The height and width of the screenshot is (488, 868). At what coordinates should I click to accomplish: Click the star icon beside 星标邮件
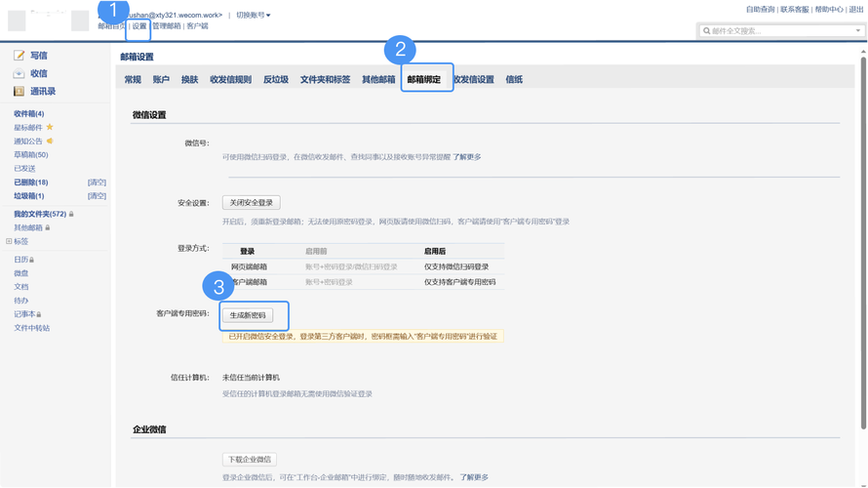[x=50, y=127]
